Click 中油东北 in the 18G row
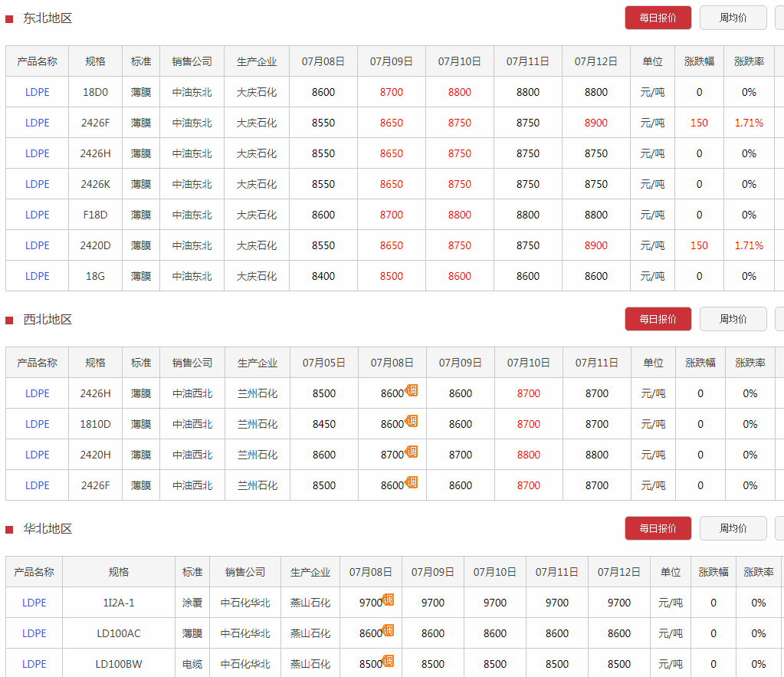This screenshot has height=677, width=784. [192, 276]
